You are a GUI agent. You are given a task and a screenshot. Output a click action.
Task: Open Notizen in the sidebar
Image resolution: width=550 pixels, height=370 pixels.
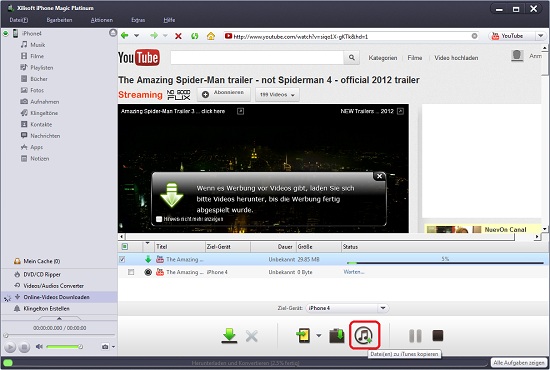point(40,159)
